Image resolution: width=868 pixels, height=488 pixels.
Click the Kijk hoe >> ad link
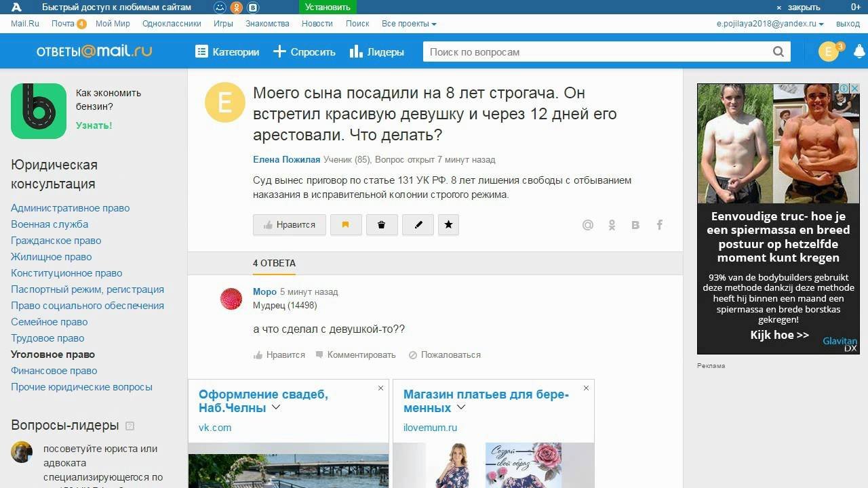[x=779, y=335]
